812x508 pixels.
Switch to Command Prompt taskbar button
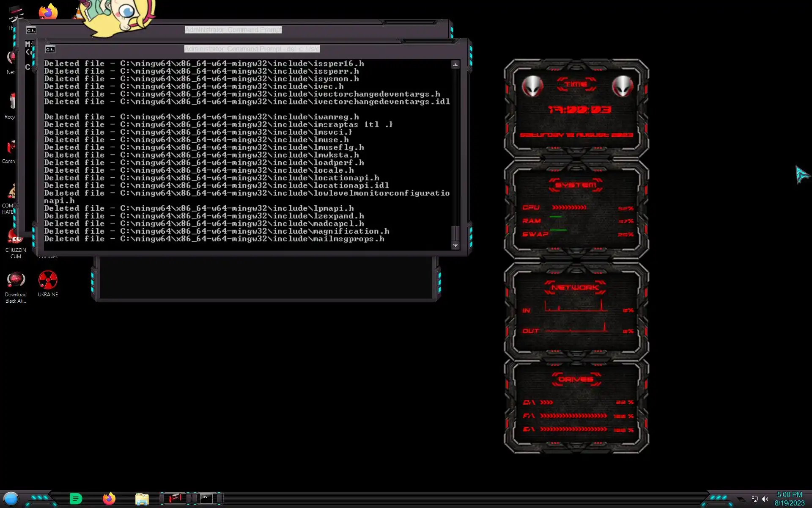pyautogui.click(x=207, y=498)
